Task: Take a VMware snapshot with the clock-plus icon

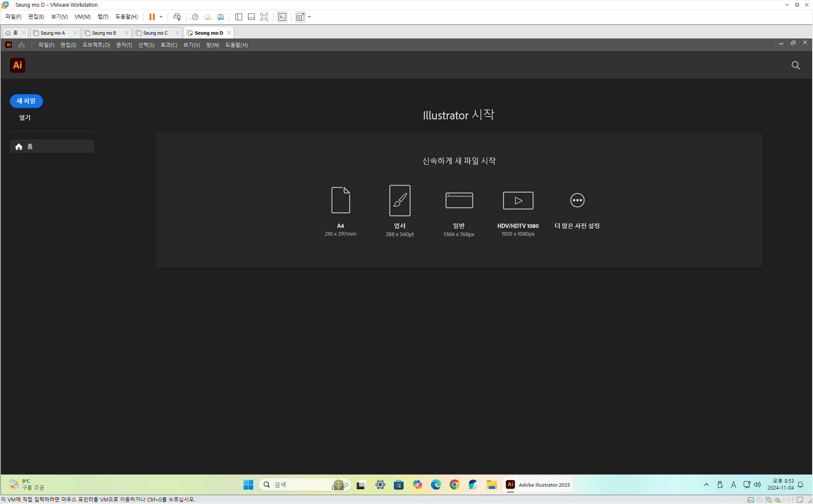Action: click(195, 17)
